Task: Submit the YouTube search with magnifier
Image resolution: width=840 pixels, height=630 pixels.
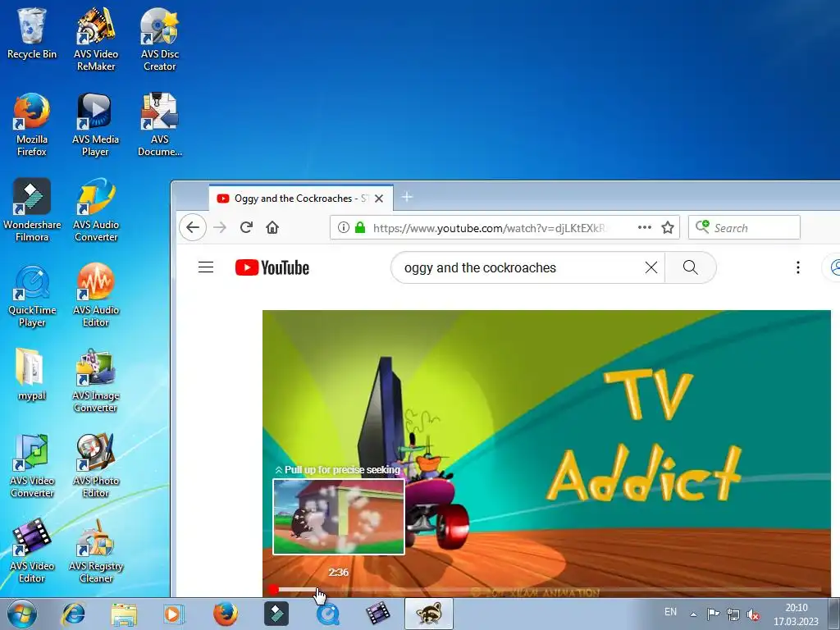Action: click(691, 267)
